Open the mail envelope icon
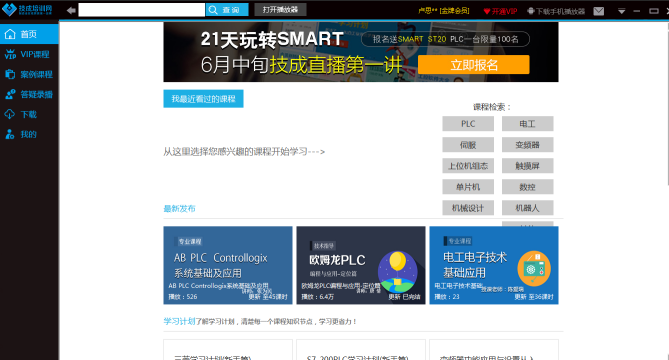 [x=599, y=11]
